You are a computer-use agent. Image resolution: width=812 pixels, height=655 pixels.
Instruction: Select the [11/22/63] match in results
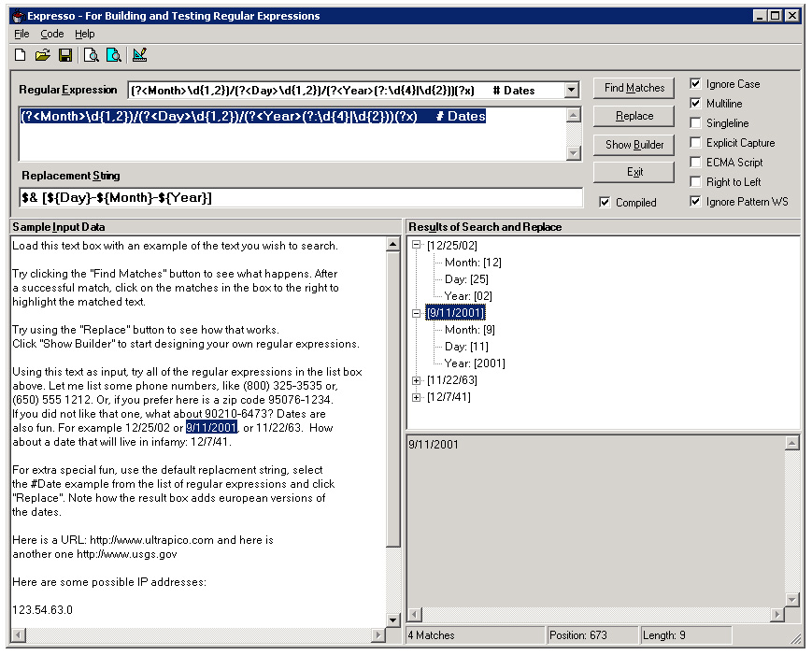click(452, 380)
